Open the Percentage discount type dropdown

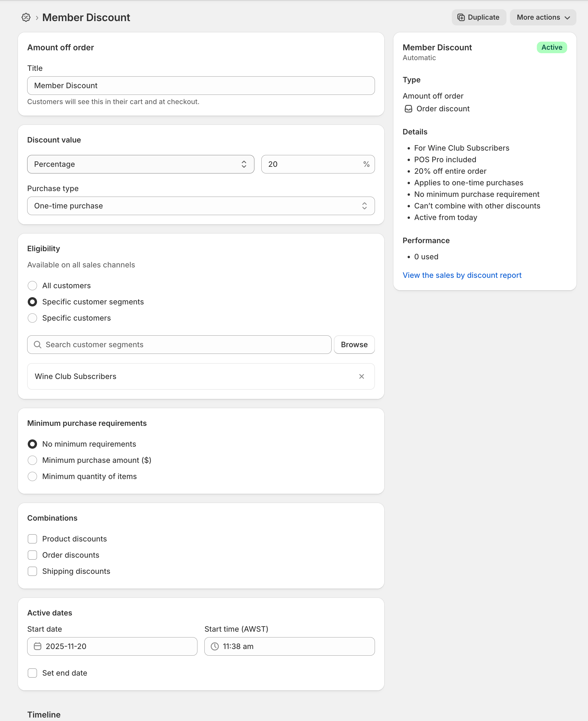140,164
